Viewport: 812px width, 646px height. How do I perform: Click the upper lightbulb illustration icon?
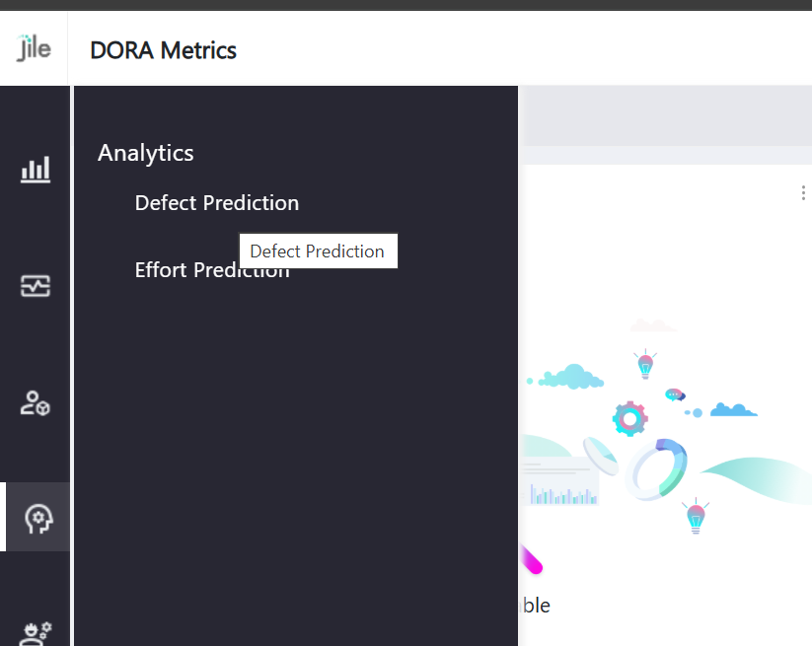coord(645,364)
